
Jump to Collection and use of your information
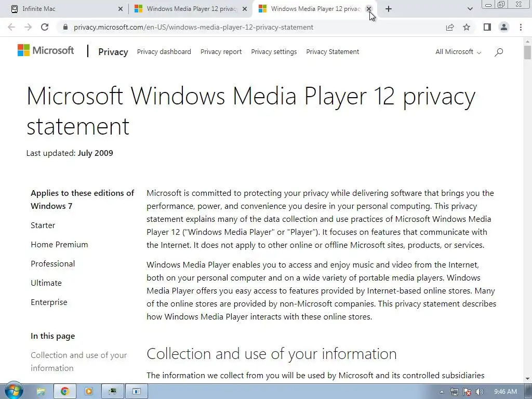tap(79, 362)
